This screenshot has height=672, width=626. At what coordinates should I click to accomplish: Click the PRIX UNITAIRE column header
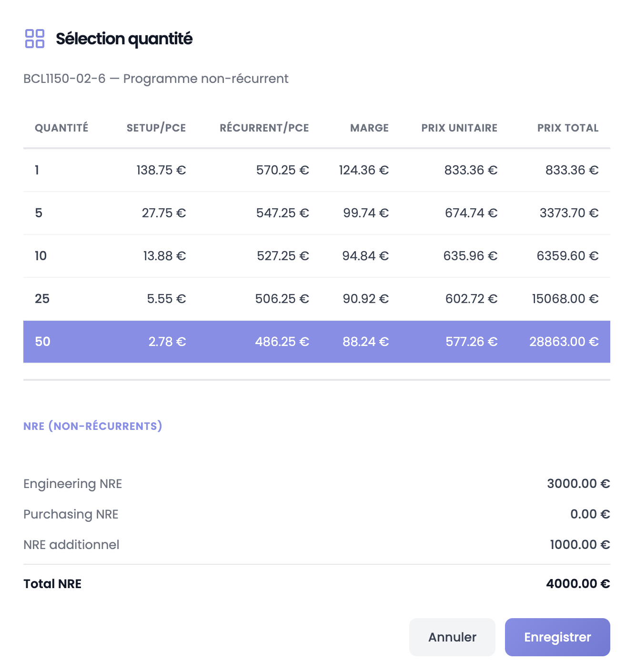click(459, 128)
